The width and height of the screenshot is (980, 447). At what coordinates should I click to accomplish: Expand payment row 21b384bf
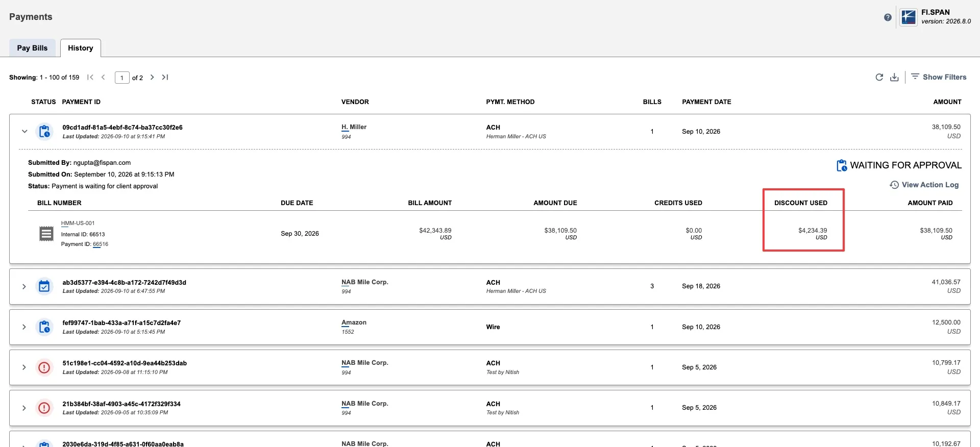click(24, 408)
